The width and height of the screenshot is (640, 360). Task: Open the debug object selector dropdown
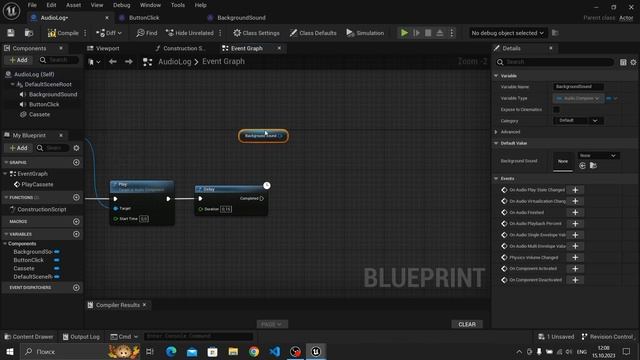(x=507, y=33)
